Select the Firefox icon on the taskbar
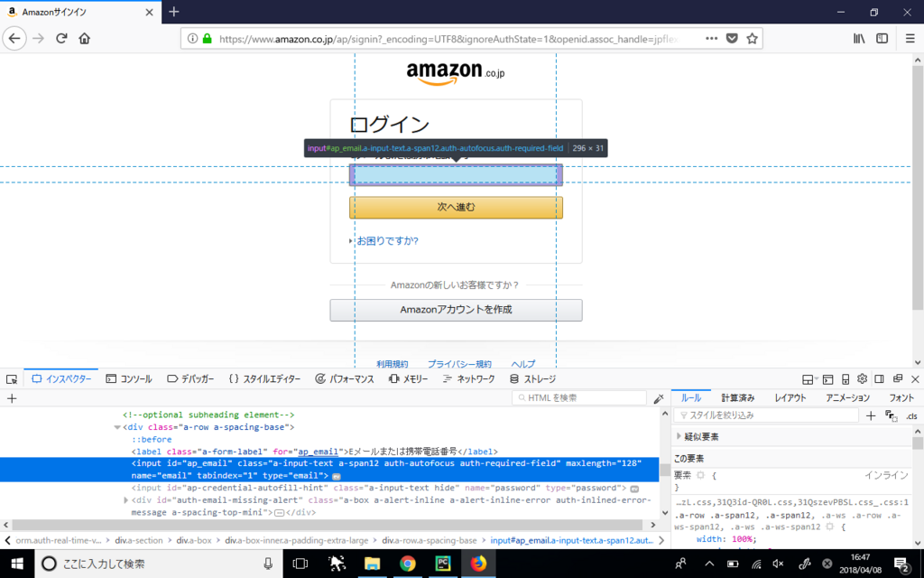Screen dimensions: 924x578 [x=478, y=564]
